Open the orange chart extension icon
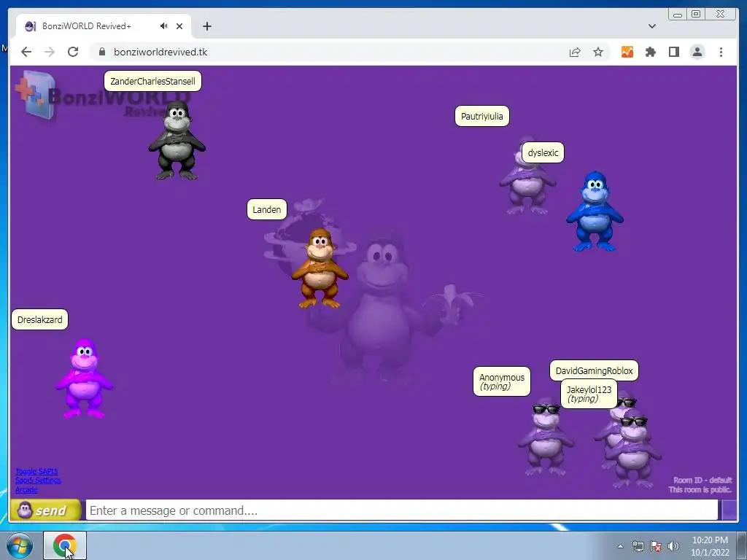This screenshot has height=560, width=747. click(x=627, y=52)
